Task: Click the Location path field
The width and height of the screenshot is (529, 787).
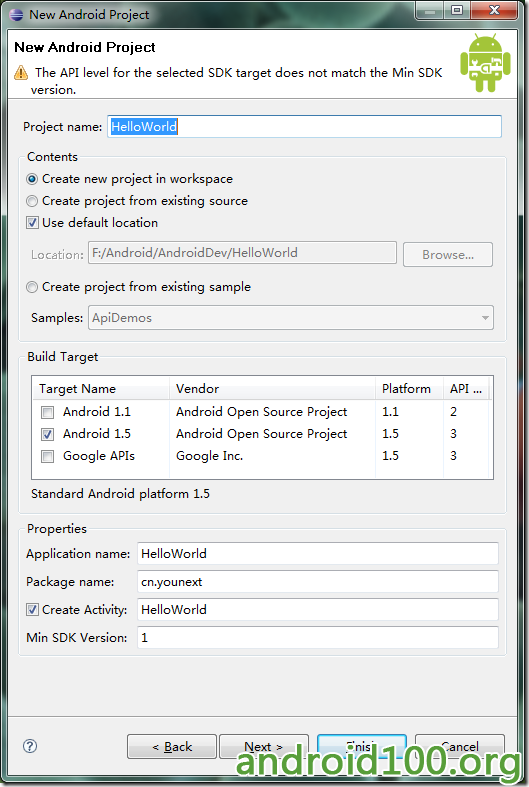Action: coord(242,252)
